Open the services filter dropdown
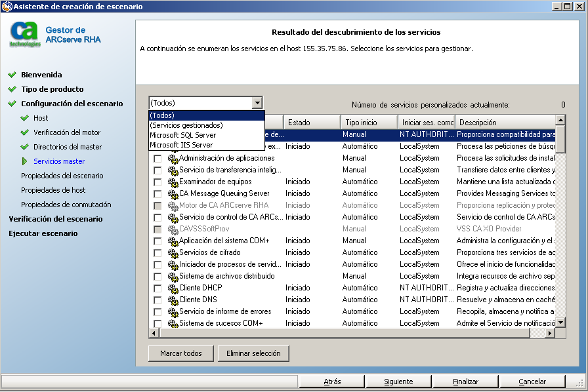The height and width of the screenshot is (392, 588). tap(259, 103)
